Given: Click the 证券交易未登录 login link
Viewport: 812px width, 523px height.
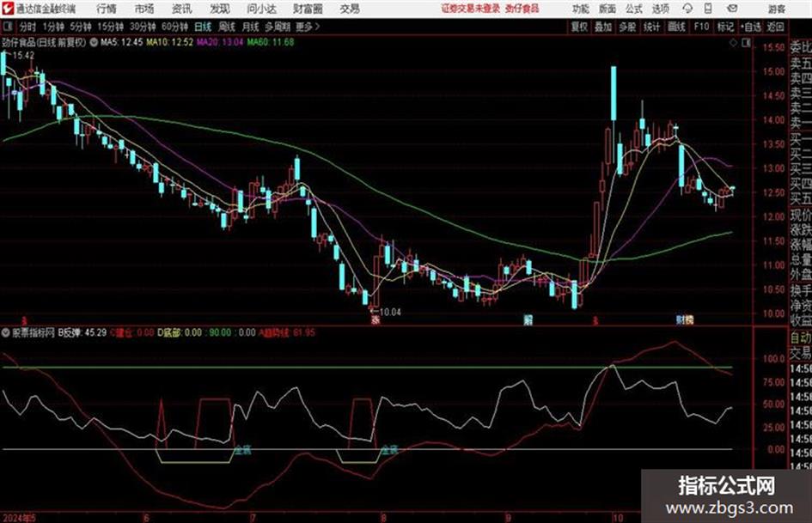Looking at the screenshot, I should [x=471, y=9].
